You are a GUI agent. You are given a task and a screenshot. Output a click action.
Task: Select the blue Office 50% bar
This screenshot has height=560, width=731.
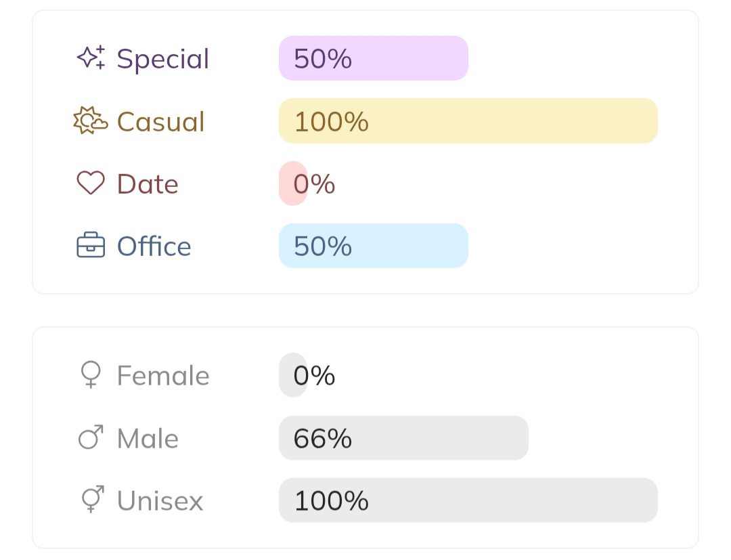pyautogui.click(x=373, y=246)
